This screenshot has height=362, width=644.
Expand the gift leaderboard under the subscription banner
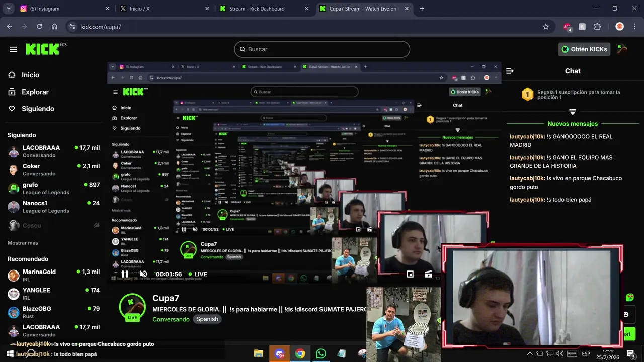(573, 111)
